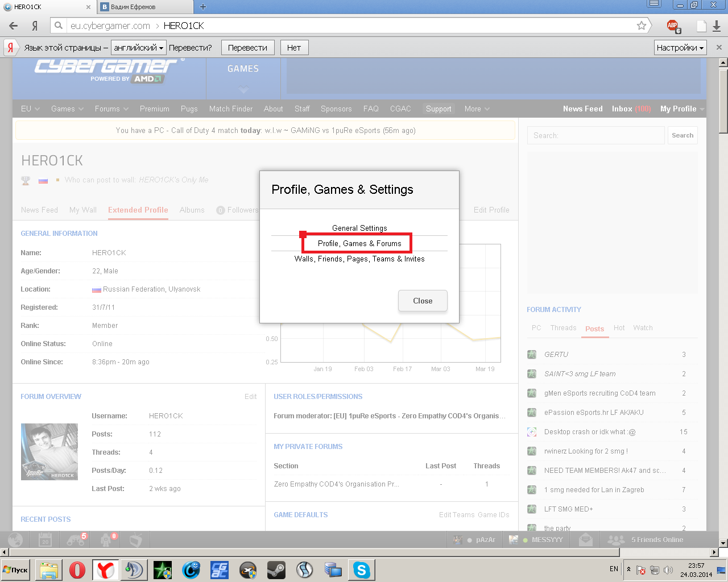728x582 pixels.
Task: Click the Edit Profile link
Action: [x=491, y=210]
